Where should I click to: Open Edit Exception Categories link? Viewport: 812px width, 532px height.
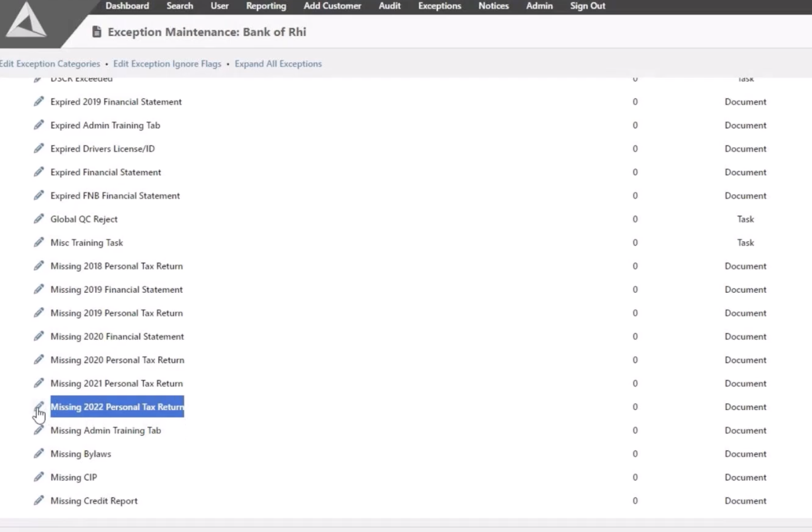[x=50, y=64]
